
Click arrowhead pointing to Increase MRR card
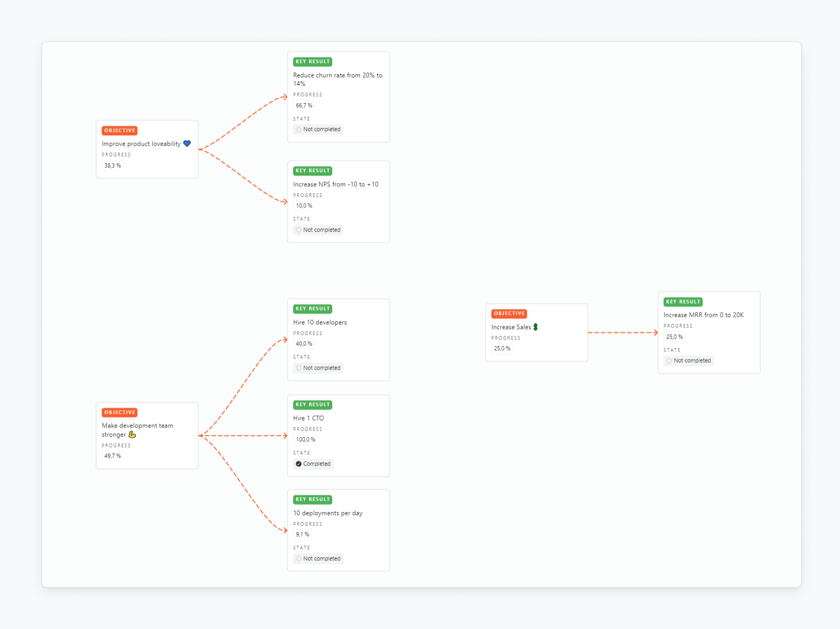655,333
